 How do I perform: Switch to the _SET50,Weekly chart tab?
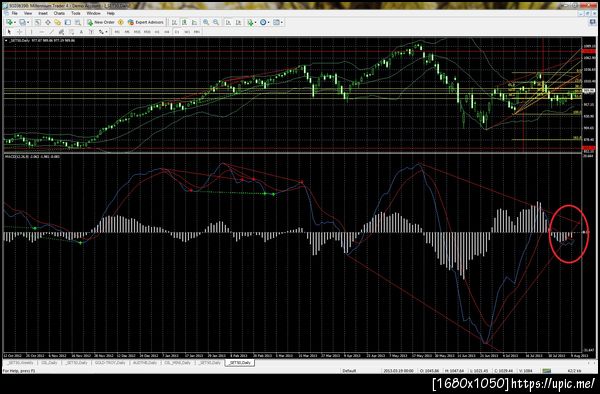pos(20,362)
